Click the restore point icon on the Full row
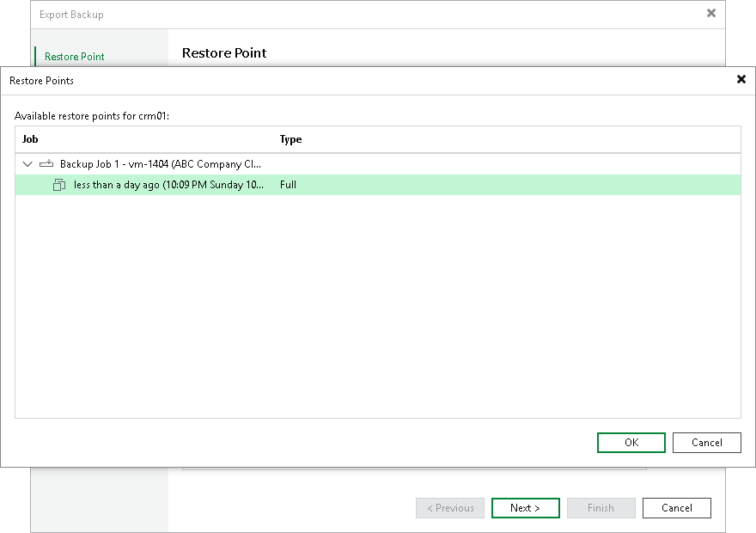This screenshot has width=756, height=533. (58, 185)
